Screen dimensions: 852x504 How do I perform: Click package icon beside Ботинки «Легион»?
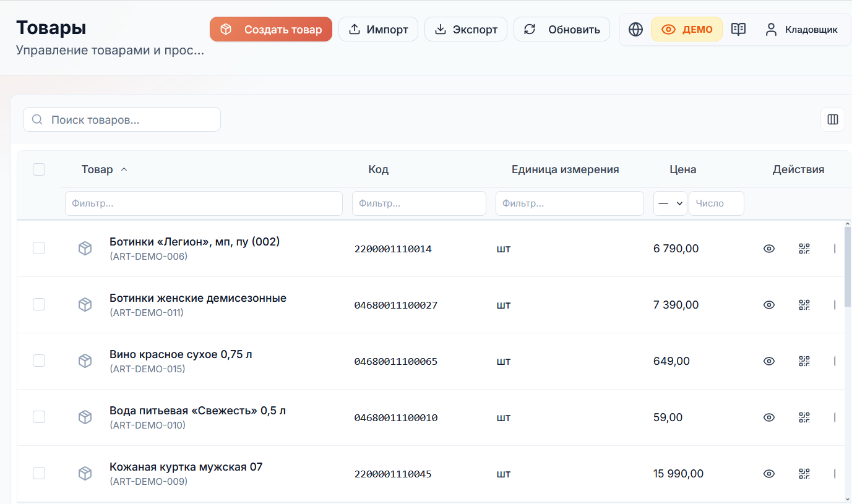coord(85,249)
